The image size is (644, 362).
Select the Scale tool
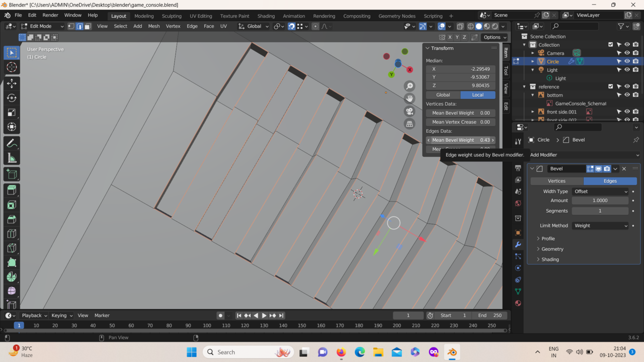12,113
